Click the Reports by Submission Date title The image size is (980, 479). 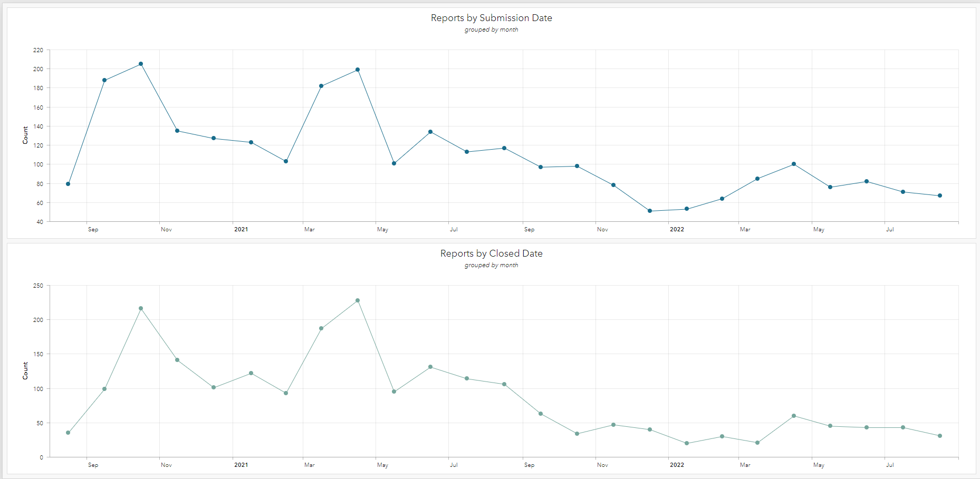[491, 17]
